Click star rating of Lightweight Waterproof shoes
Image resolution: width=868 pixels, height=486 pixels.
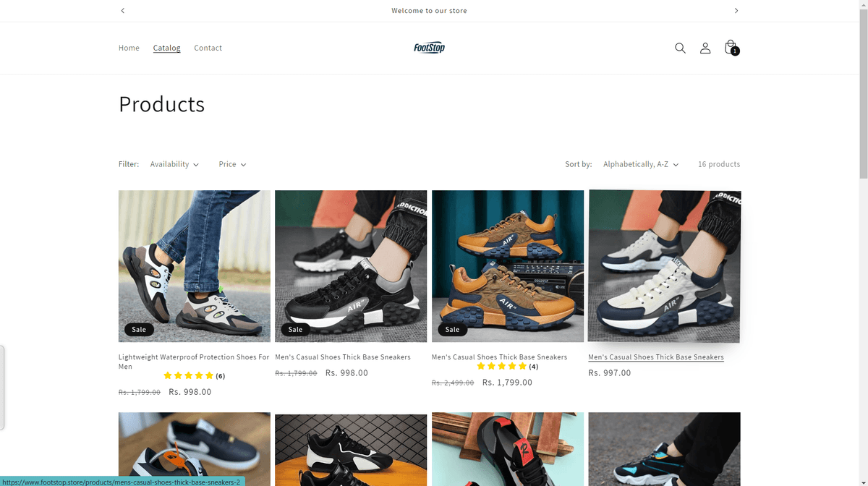[189, 375]
